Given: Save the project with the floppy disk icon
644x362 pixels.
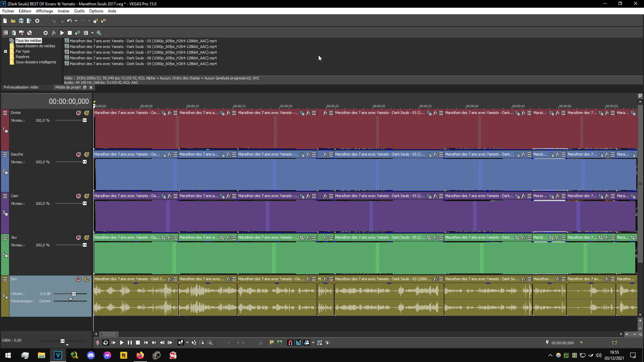Looking at the screenshot, I should 21,21.
